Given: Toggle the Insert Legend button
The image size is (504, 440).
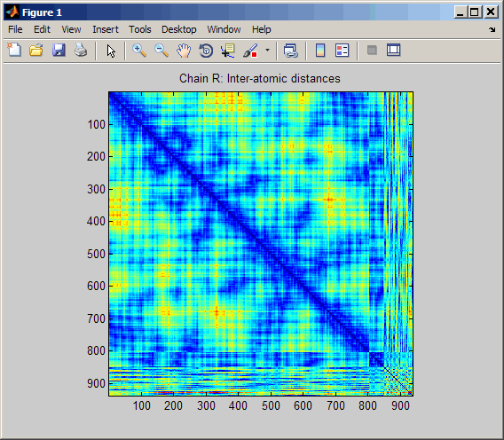Looking at the screenshot, I should [x=342, y=51].
